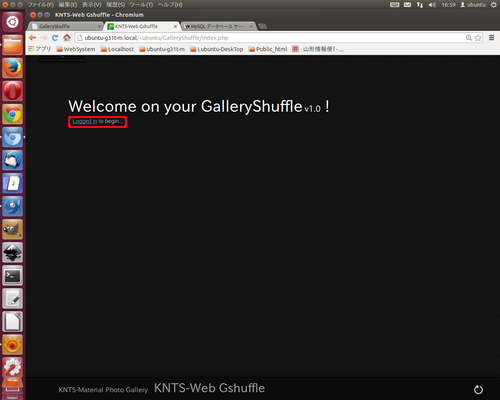Bookmark this page with the star icon
Viewport: 500px width, 400px height.
[478, 38]
